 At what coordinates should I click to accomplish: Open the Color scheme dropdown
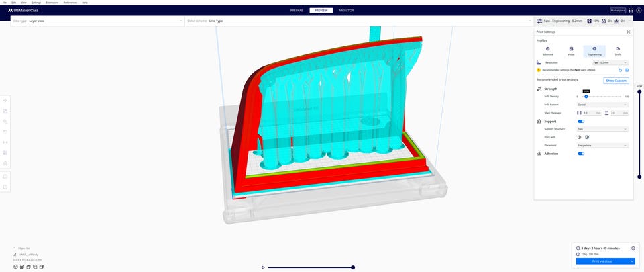(360, 21)
